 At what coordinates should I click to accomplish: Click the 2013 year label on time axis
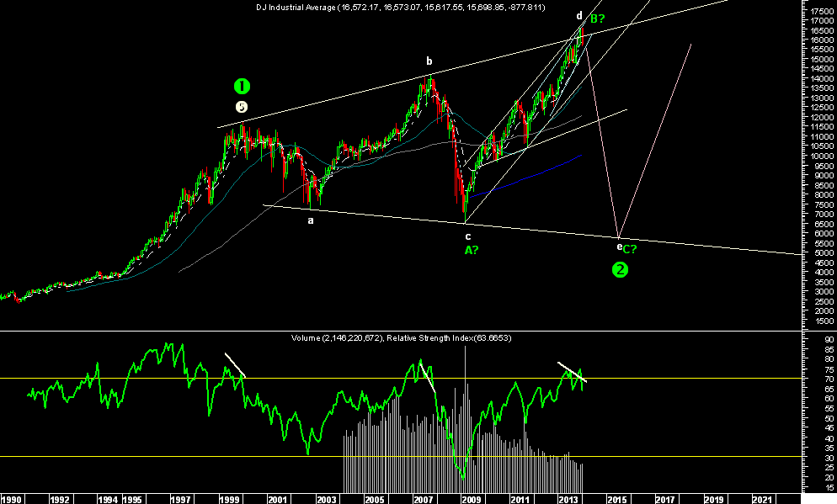tap(569, 500)
